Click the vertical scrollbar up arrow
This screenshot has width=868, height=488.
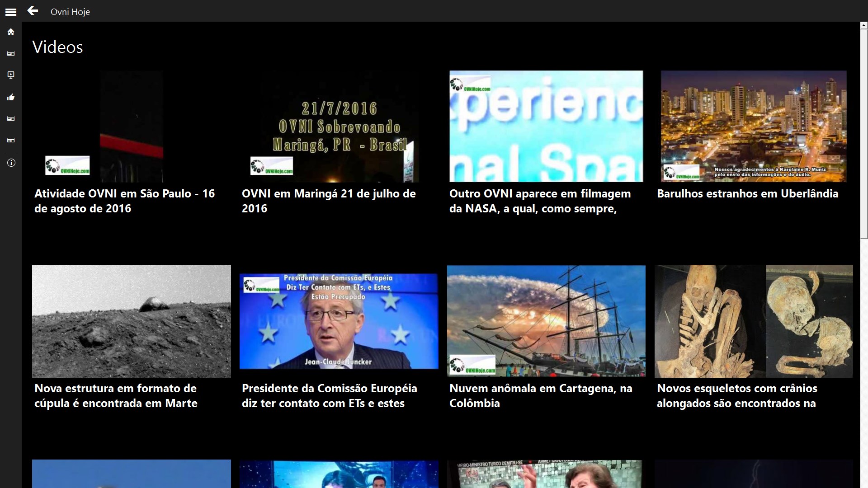click(x=864, y=26)
